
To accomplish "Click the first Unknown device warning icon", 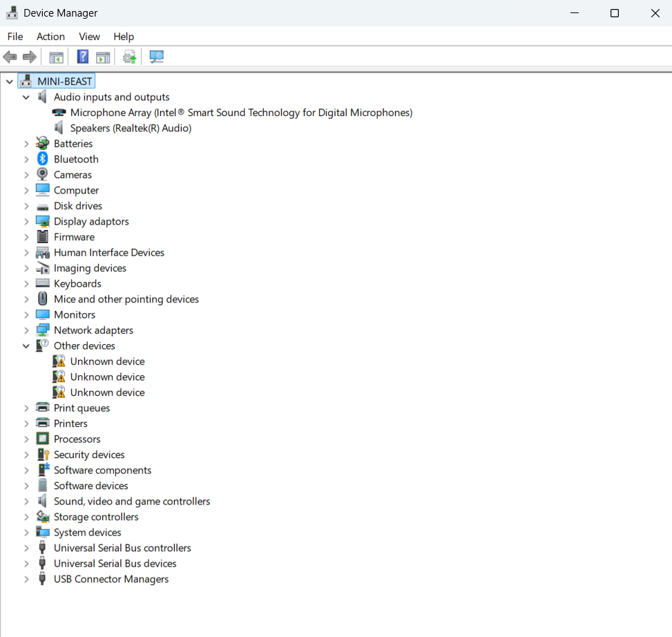I will point(59,361).
